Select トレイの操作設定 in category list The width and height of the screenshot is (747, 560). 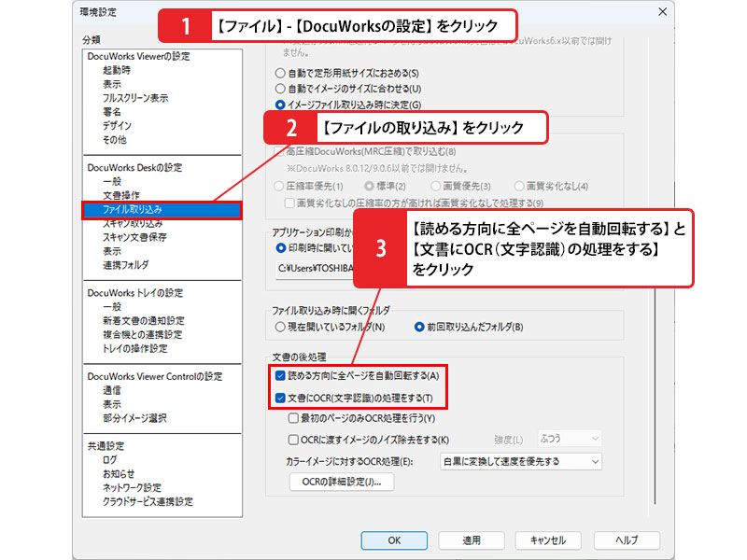coord(135,348)
